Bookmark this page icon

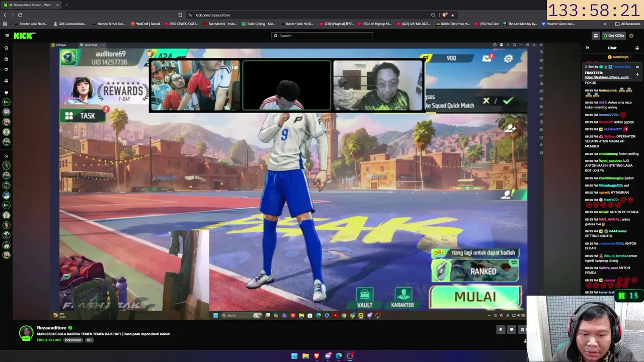click(x=180, y=15)
